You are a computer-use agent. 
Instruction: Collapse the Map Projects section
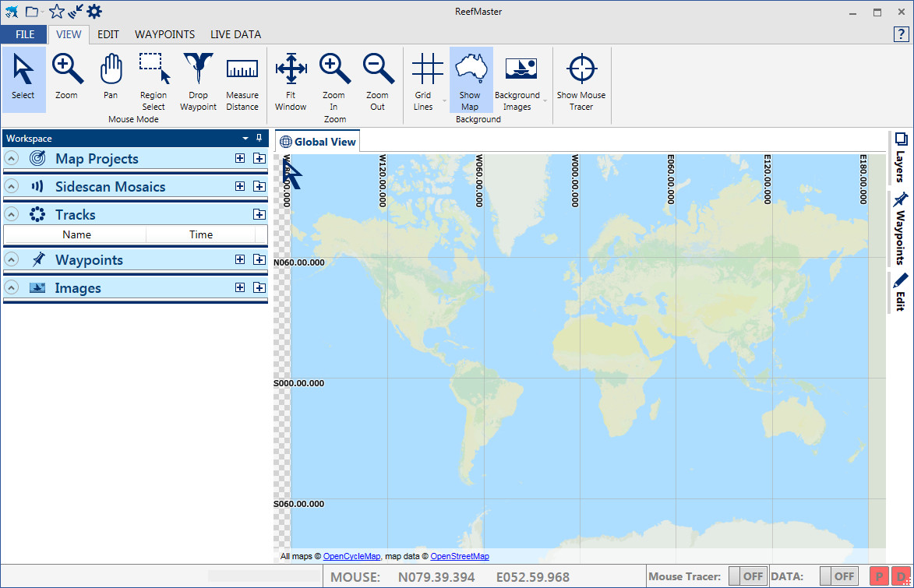pyautogui.click(x=11, y=157)
